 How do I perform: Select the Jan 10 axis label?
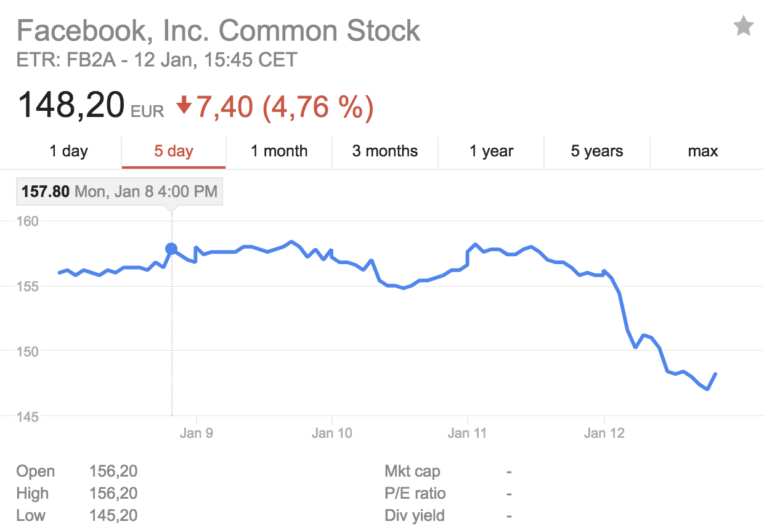332,433
